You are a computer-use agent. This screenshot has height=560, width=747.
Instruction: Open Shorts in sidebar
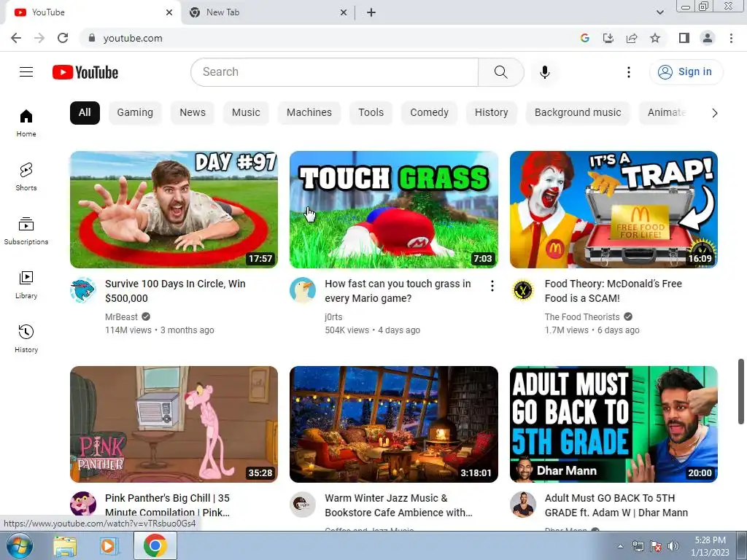26,176
